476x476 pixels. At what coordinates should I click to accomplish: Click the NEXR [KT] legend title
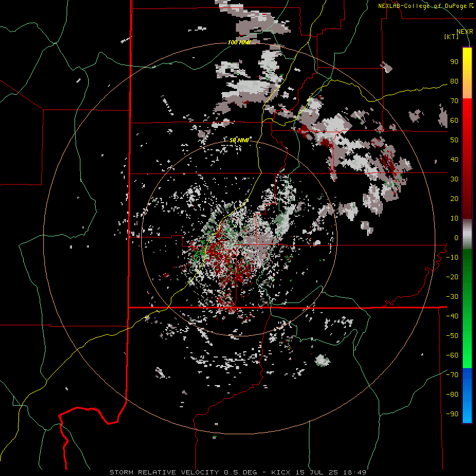(x=459, y=34)
